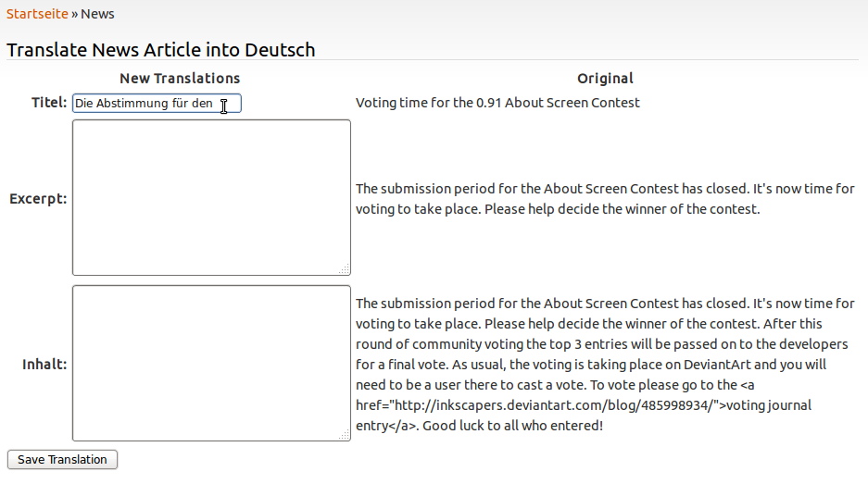The image size is (868, 484).
Task: Click the » breadcrumb separator
Action: pyautogui.click(x=75, y=14)
